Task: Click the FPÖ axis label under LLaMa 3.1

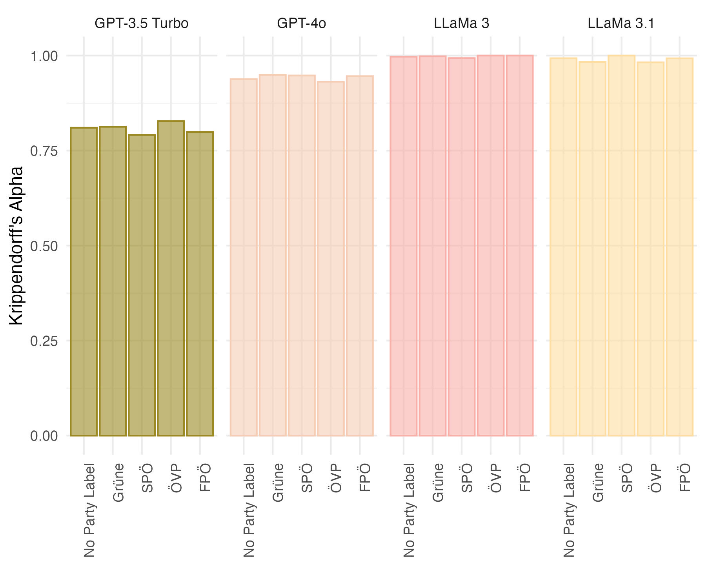Action: point(685,477)
